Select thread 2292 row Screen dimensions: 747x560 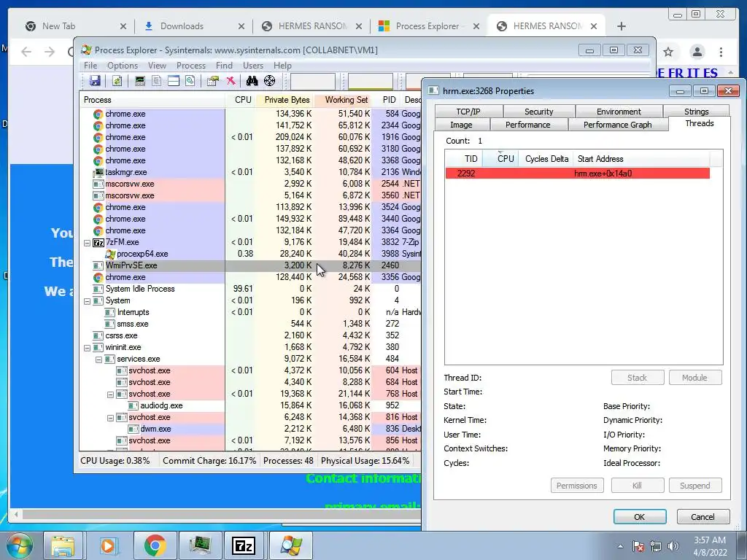pyautogui.click(x=578, y=174)
